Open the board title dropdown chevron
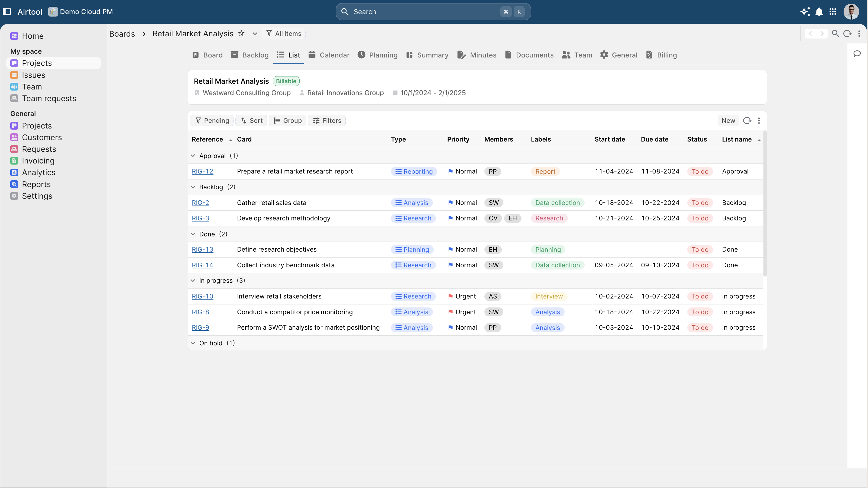The image size is (868, 488). tap(255, 33)
